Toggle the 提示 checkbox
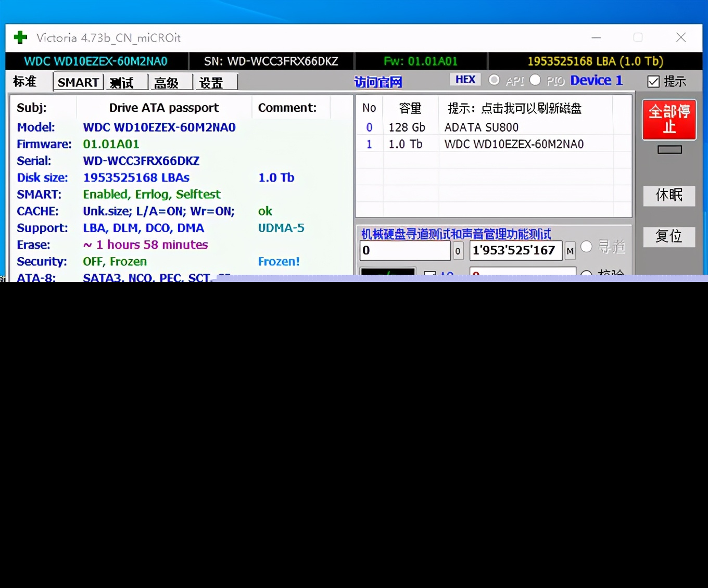The width and height of the screenshot is (708, 588). (653, 81)
